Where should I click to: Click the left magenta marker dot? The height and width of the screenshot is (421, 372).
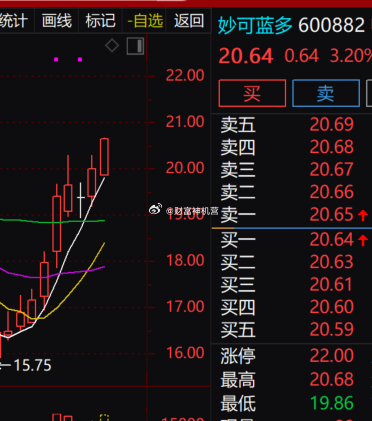coord(56,59)
